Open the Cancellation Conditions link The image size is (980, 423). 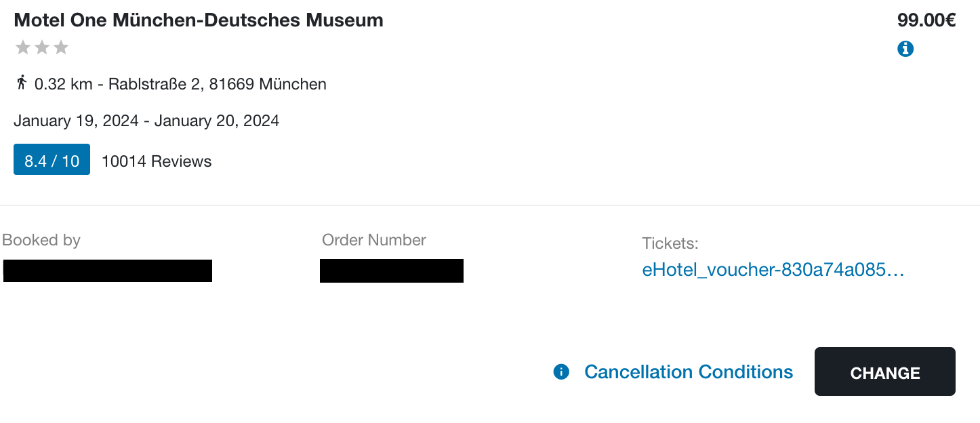coord(689,372)
